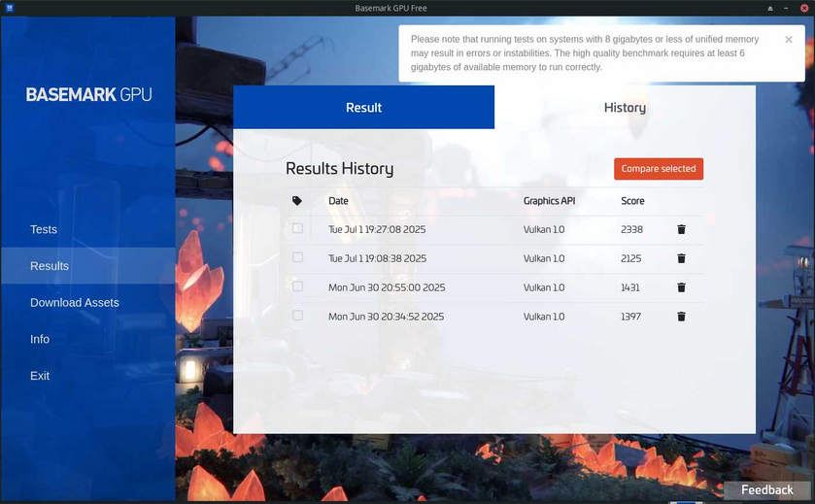Select Exit in the sidebar
The image size is (815, 504).
tap(40, 376)
